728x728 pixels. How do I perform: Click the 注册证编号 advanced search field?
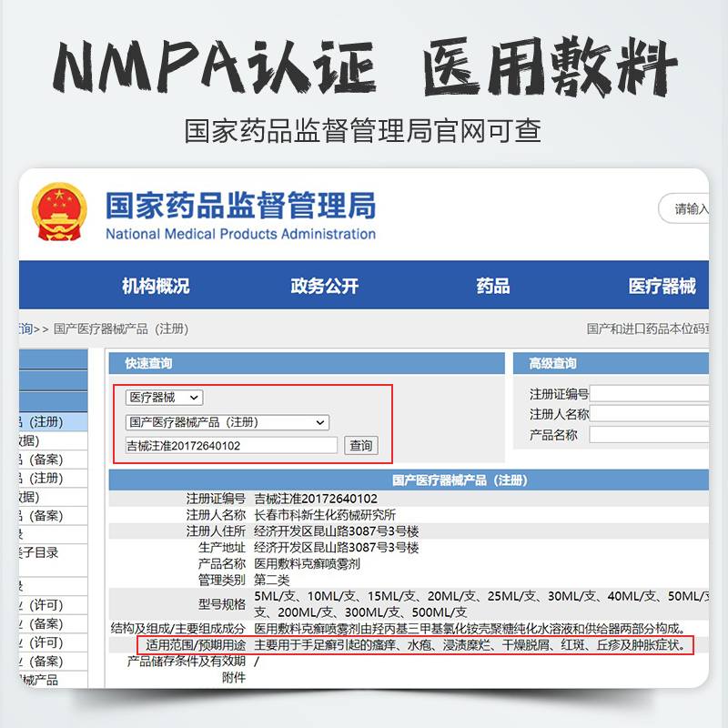tap(649, 394)
